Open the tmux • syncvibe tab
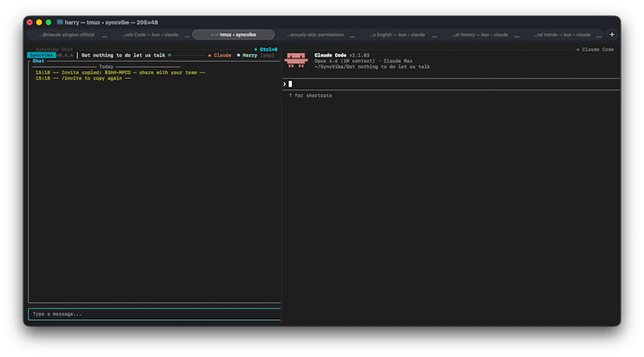Screen dimensions: 644x357 pyautogui.click(x=234, y=34)
